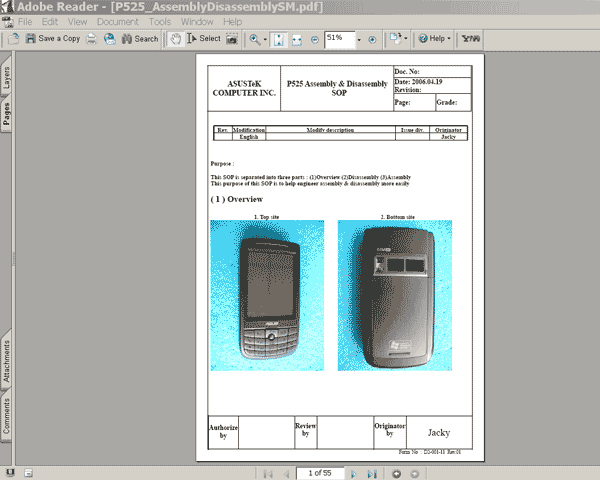
Task: Open the Layers side panel tab
Action: click(6, 77)
